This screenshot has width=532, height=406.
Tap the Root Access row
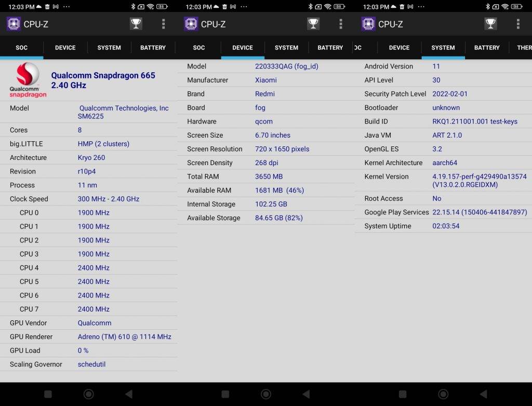tap(444, 198)
